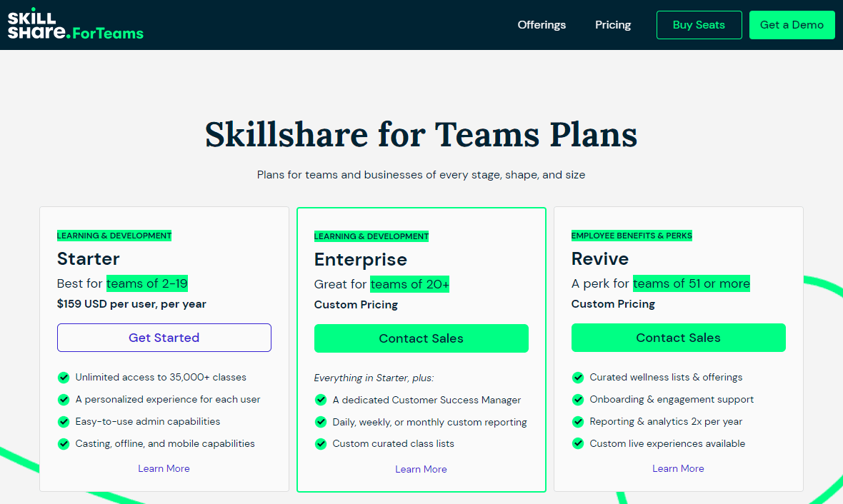This screenshot has height=504, width=843.
Task: Click the checkmark beside "Easy-to-use admin capabilities"
Action: [x=64, y=422]
